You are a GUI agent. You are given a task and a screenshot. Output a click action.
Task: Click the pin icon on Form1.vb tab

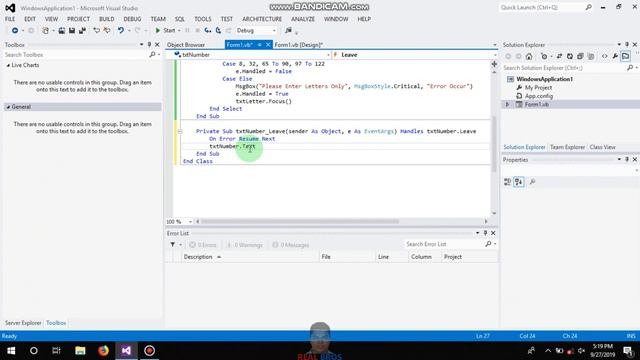coord(260,44)
